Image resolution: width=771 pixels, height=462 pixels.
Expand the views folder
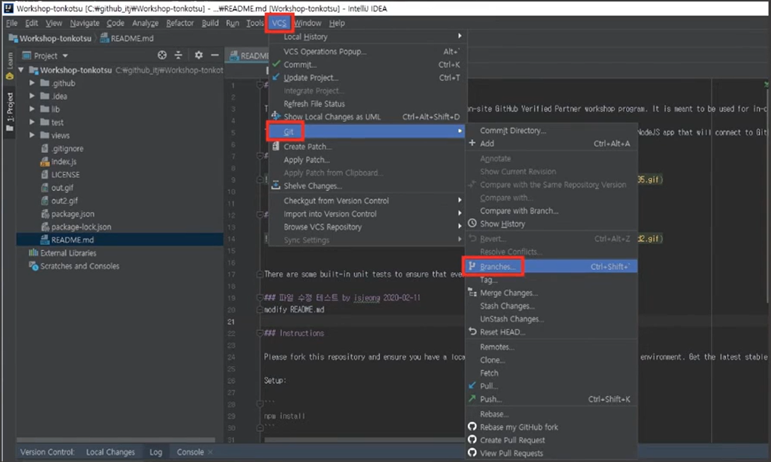32,135
